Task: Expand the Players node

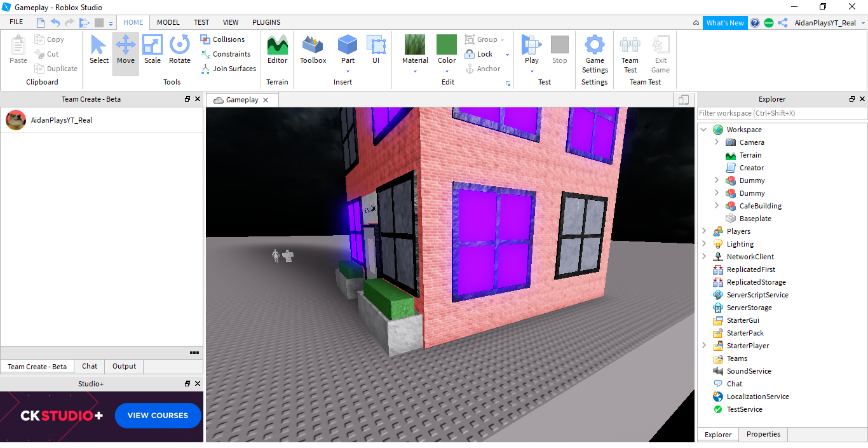Action: pos(703,231)
